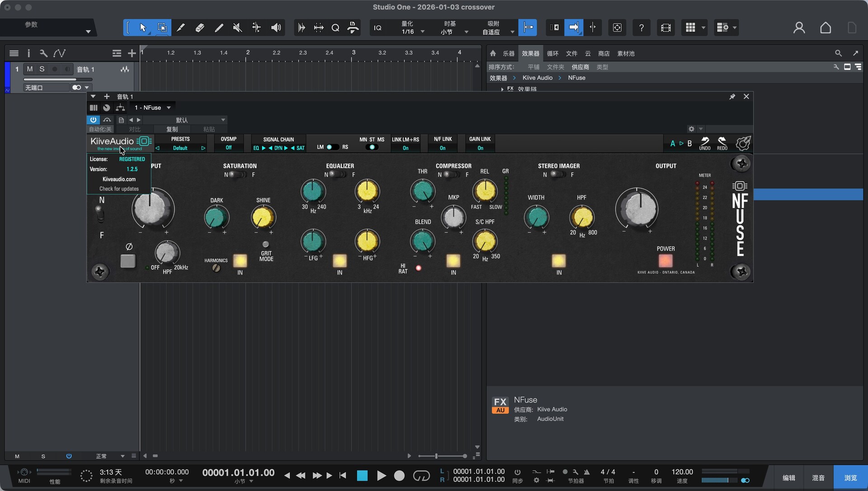This screenshot has width=868, height=491.
Task: Toggle the Saturation IN button
Action: pyautogui.click(x=240, y=261)
